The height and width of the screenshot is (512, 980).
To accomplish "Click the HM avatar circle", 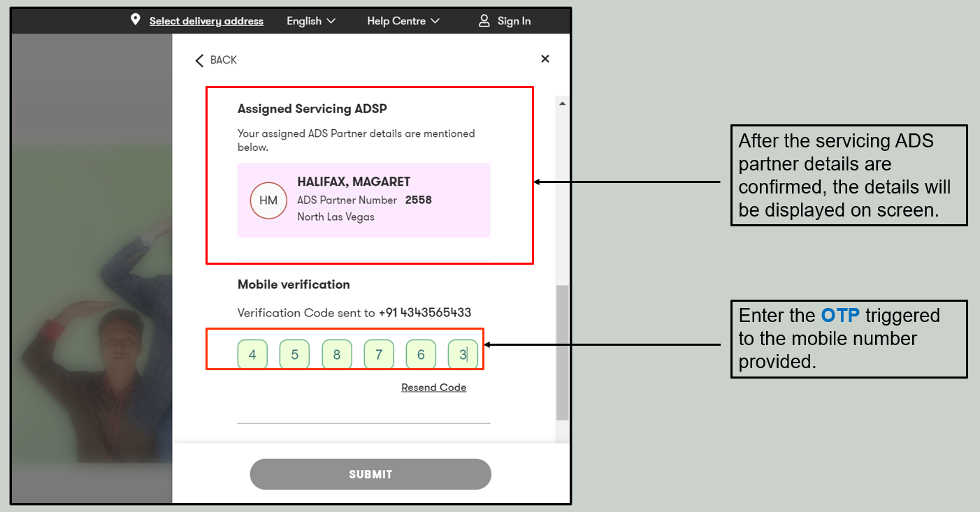I will pyautogui.click(x=268, y=200).
